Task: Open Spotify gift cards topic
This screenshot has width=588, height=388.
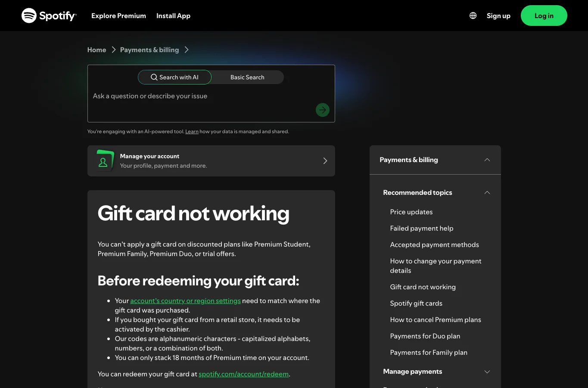Action: (x=416, y=303)
